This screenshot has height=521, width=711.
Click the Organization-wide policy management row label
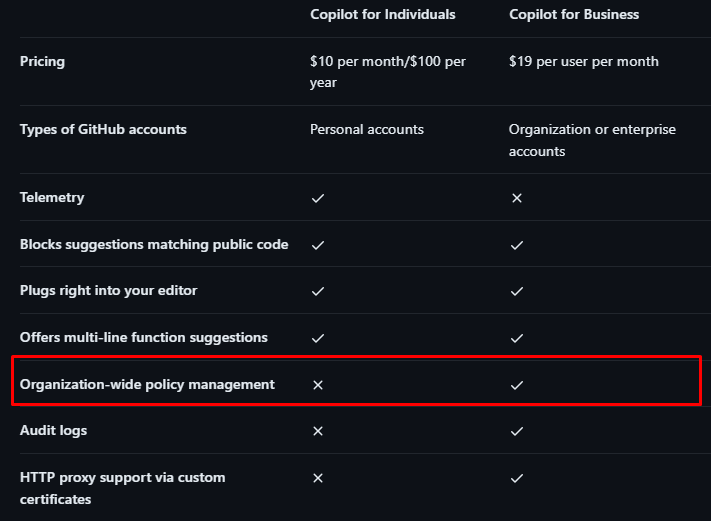[147, 385]
